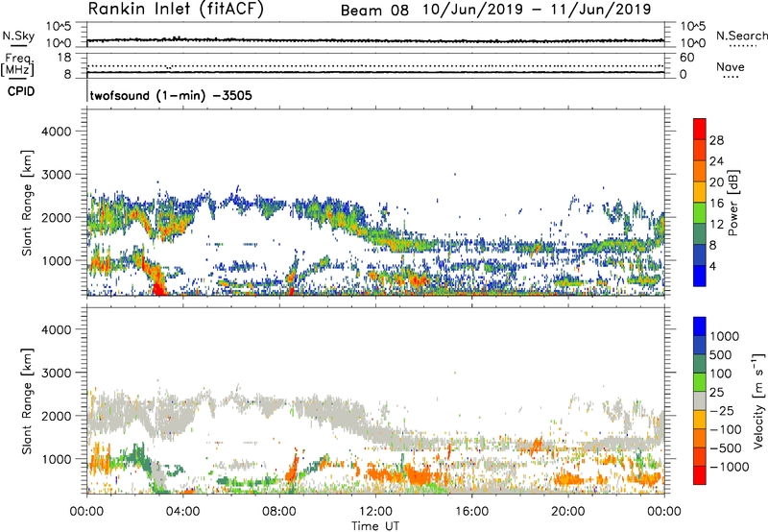The height and width of the screenshot is (532, 768).
Task: Pick the gray Velocity segment between 25 and -25
Action: (x=700, y=401)
